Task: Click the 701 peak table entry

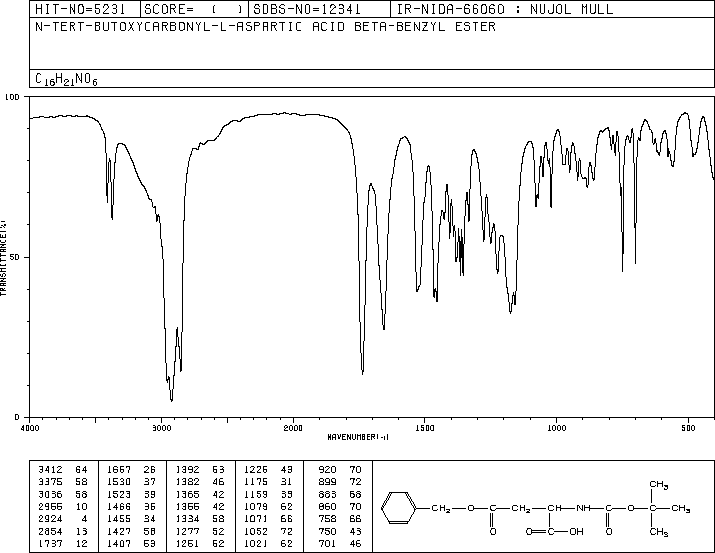Action: tap(340, 543)
